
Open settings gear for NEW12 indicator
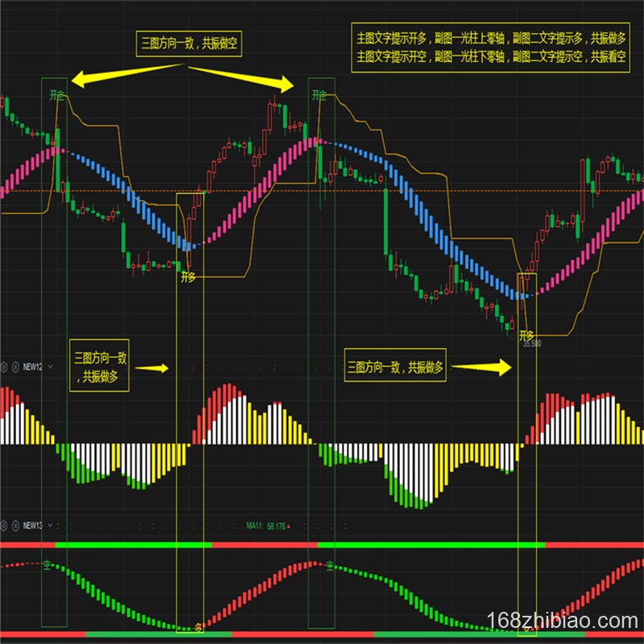point(4,366)
